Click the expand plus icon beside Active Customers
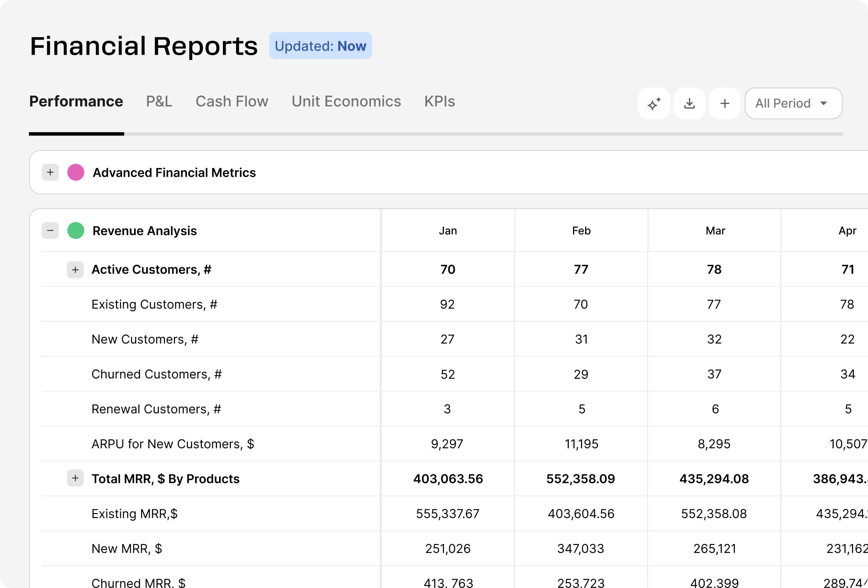 point(75,270)
